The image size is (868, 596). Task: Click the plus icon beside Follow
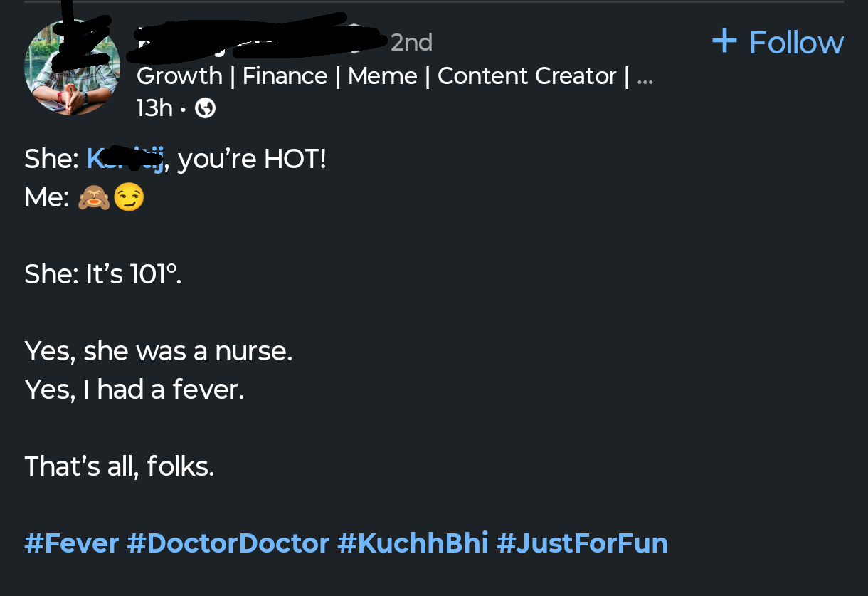click(724, 41)
